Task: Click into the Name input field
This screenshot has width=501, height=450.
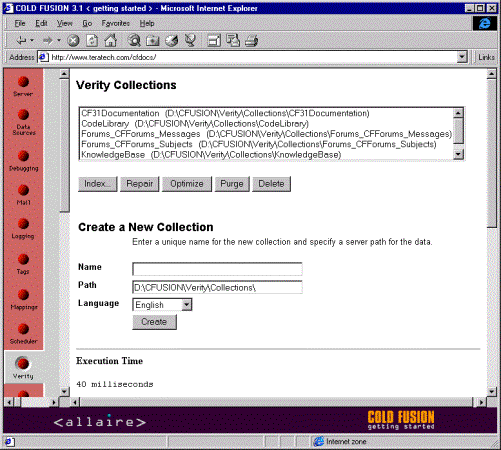Action: 217,269
